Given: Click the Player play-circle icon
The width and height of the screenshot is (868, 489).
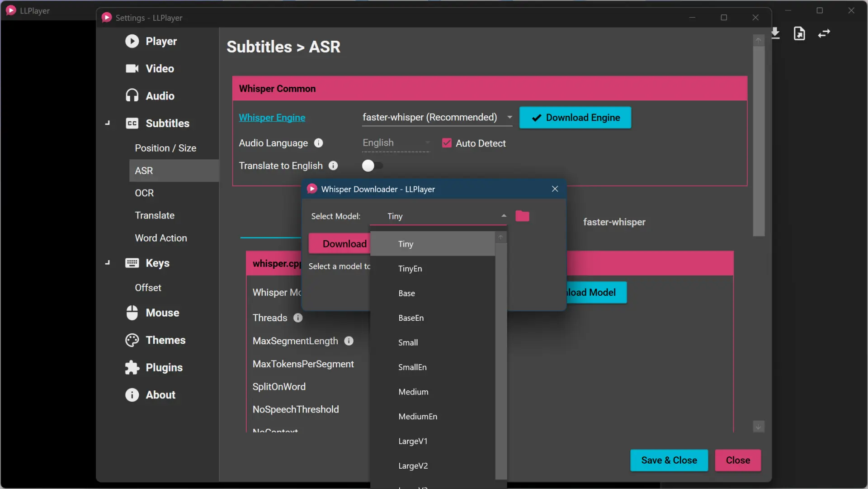Looking at the screenshot, I should [132, 41].
